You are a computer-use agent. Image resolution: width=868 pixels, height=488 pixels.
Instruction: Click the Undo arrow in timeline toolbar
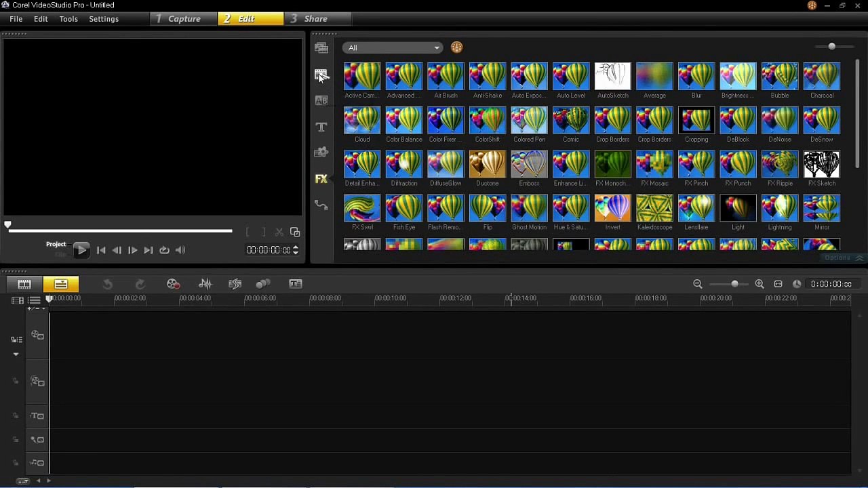[x=107, y=284]
